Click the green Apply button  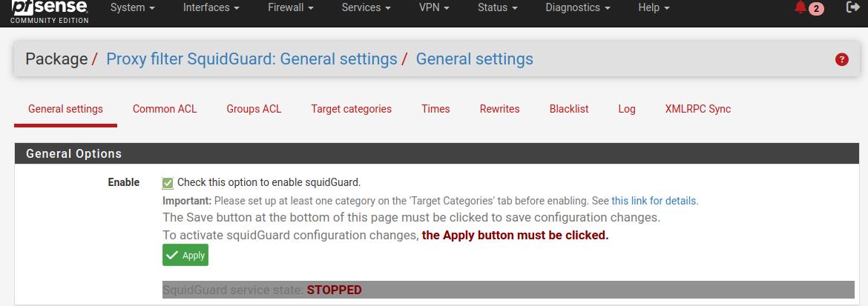pos(185,255)
